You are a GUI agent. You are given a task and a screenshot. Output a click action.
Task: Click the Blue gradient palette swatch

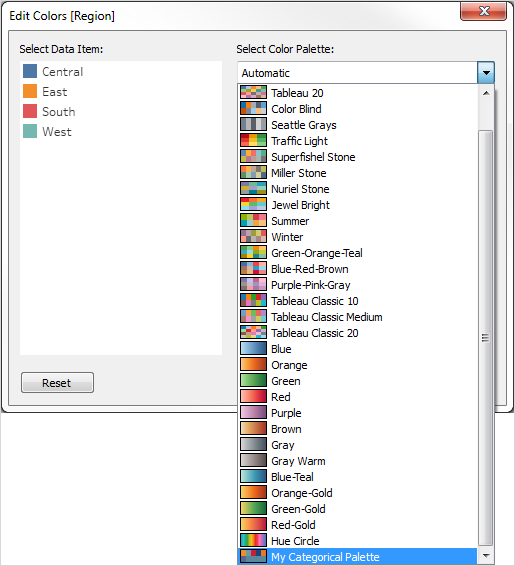253,349
